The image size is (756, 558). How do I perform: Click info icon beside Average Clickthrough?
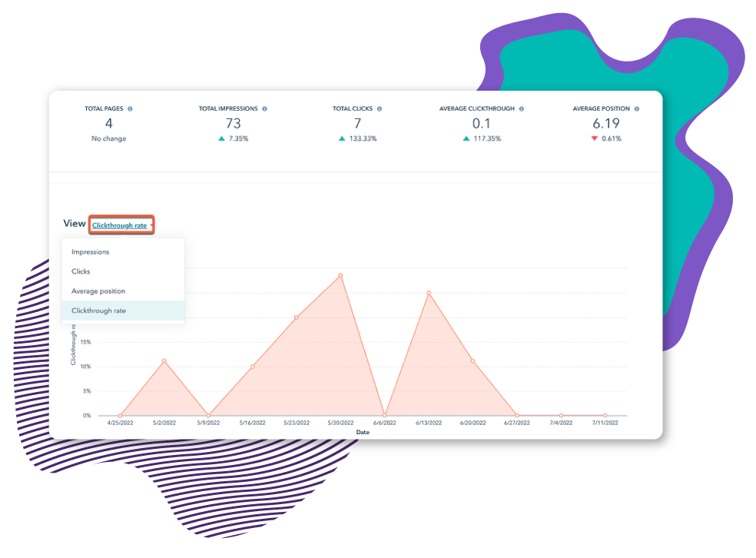click(x=522, y=109)
